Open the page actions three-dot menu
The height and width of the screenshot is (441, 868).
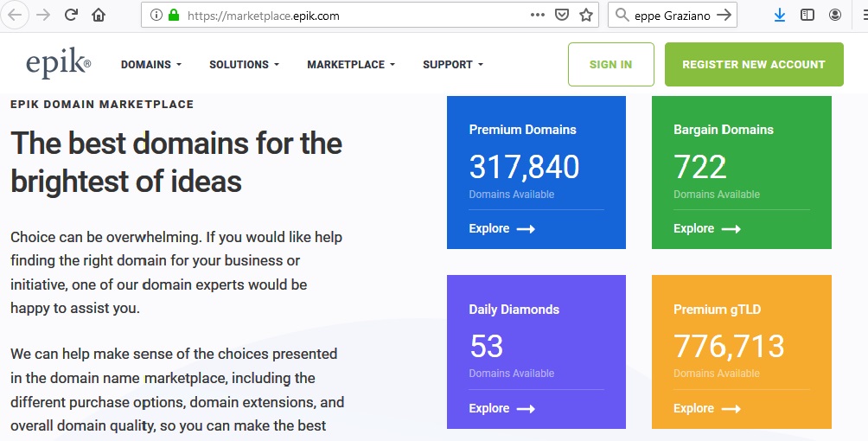(x=537, y=15)
